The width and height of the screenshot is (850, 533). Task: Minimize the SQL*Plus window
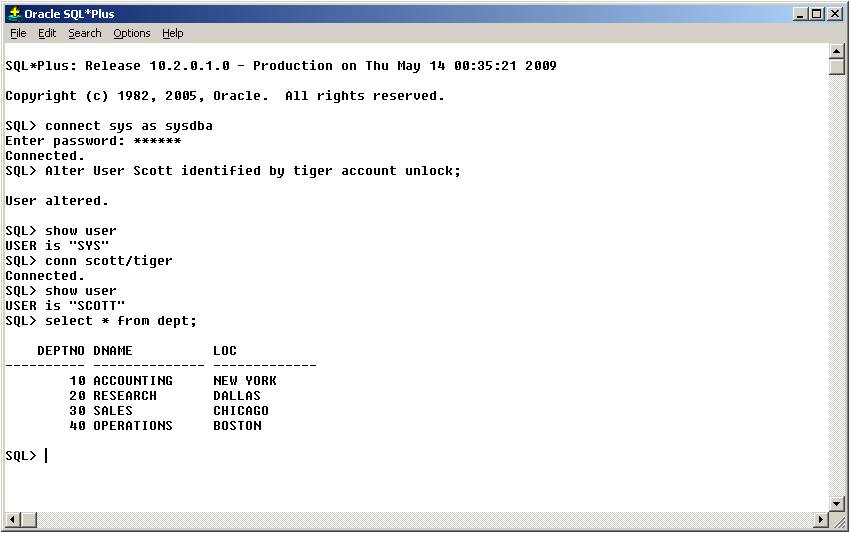pyautogui.click(x=800, y=14)
